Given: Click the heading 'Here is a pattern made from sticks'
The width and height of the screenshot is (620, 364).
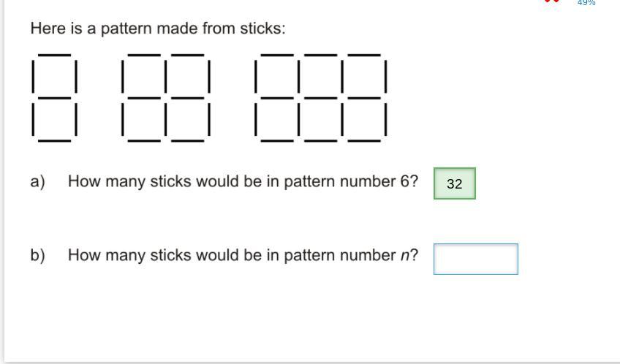Looking at the screenshot, I should 158,29.
